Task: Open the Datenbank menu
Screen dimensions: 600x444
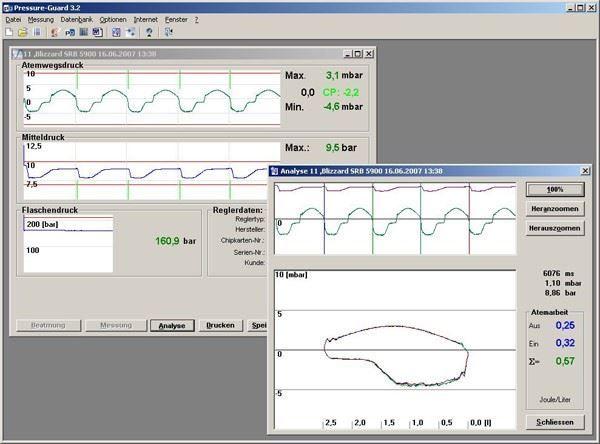Action: tap(76, 19)
